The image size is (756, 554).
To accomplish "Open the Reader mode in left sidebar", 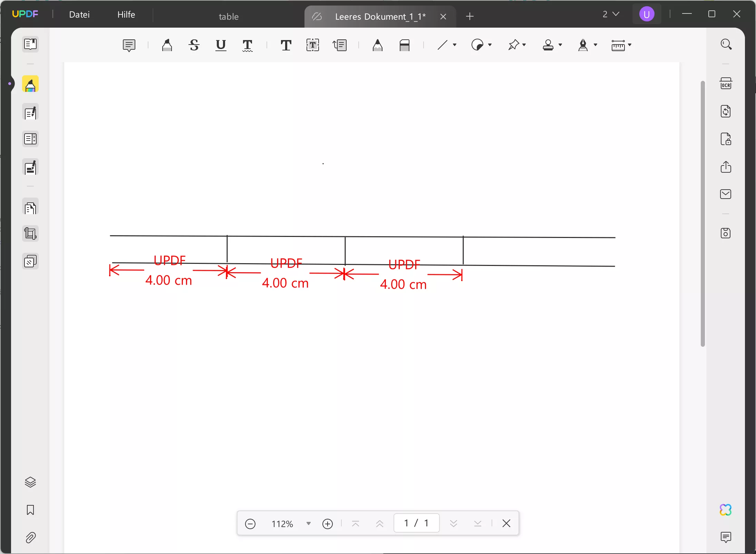I will [30, 44].
